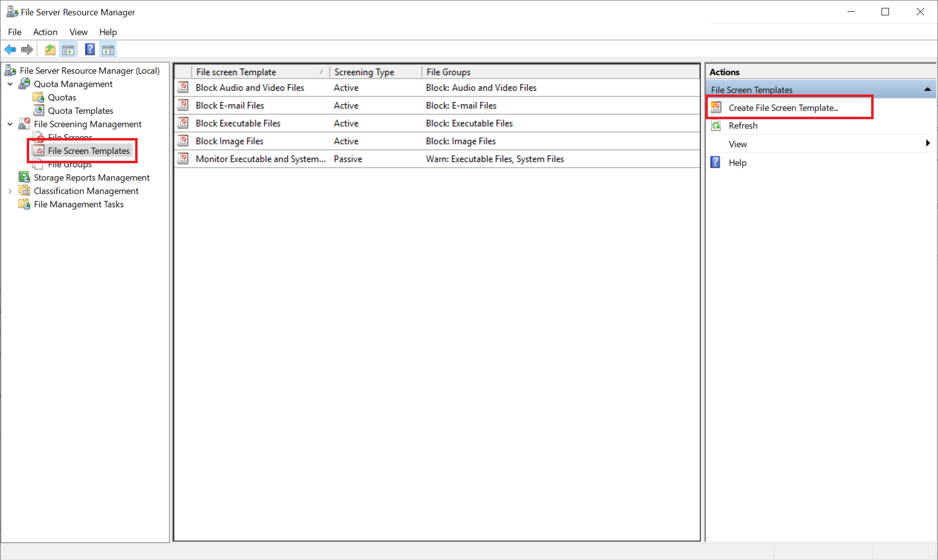Select Monitor Executable and System template
938x560 pixels.
point(261,159)
